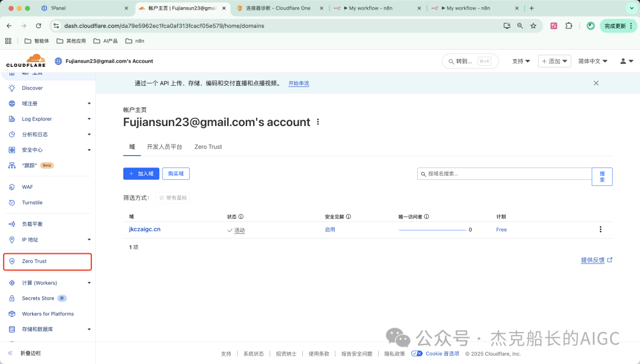
Task: Click the domain Search button
Action: tap(602, 176)
